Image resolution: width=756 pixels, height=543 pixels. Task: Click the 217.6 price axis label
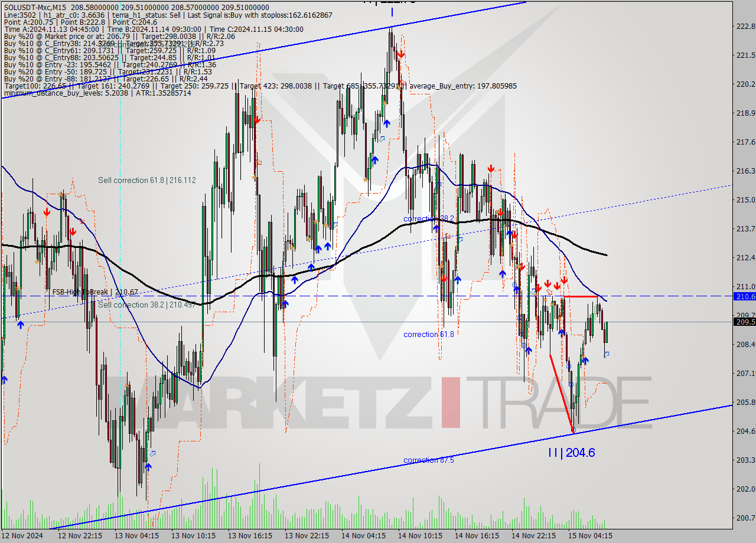pos(745,142)
